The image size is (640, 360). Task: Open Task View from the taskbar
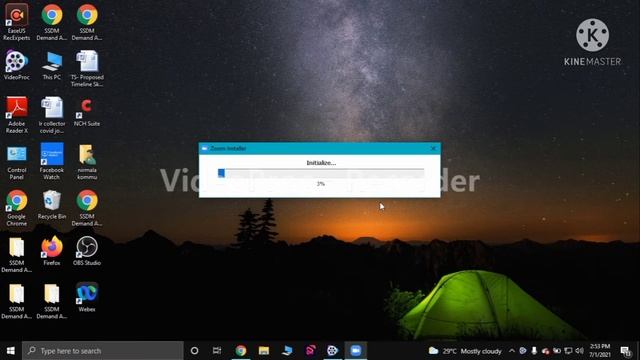pyautogui.click(x=217, y=351)
